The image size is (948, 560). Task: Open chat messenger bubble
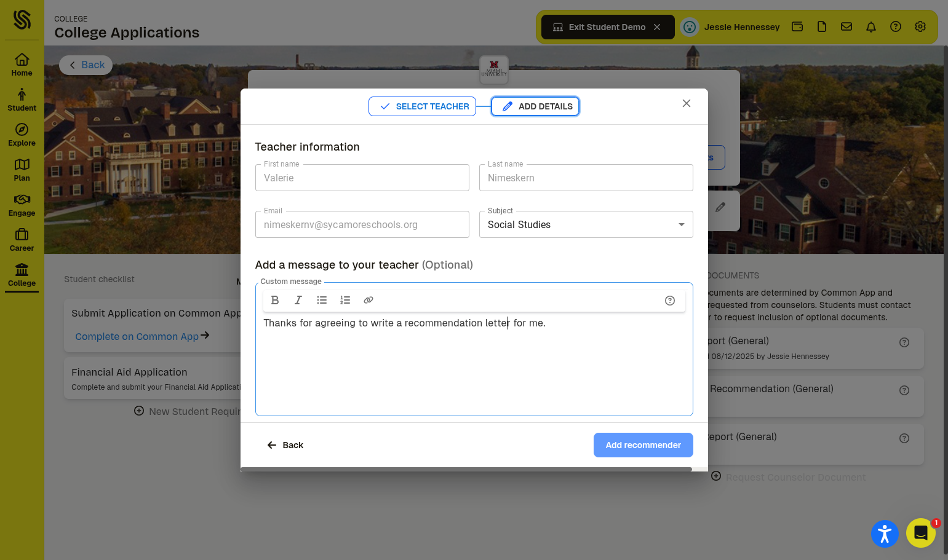pyautogui.click(x=921, y=533)
